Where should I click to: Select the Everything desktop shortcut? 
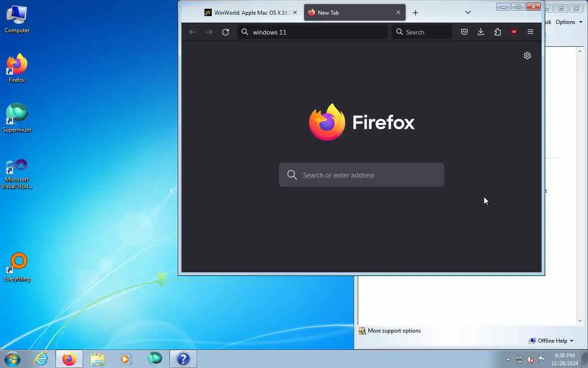tap(17, 267)
